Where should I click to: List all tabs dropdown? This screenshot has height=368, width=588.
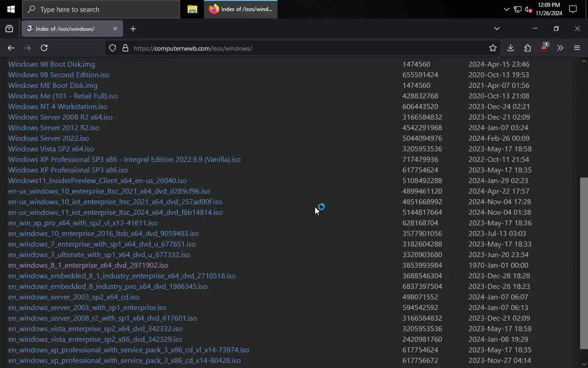(497, 29)
